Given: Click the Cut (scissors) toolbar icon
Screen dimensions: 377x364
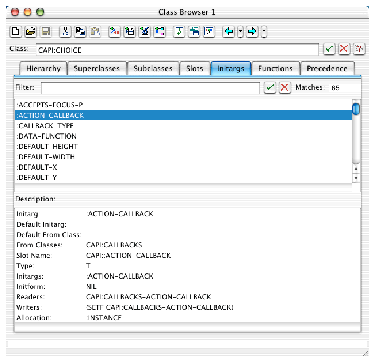Looking at the screenshot, I should click(65, 32).
